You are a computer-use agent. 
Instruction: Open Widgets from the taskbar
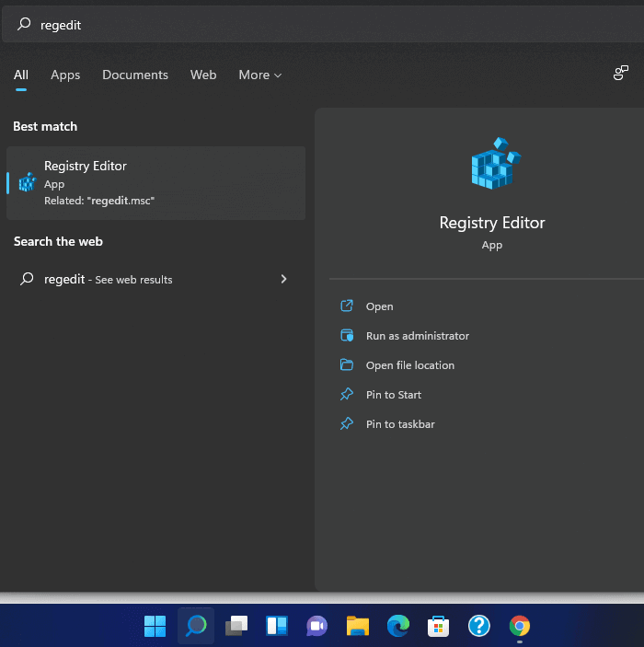pyautogui.click(x=277, y=626)
